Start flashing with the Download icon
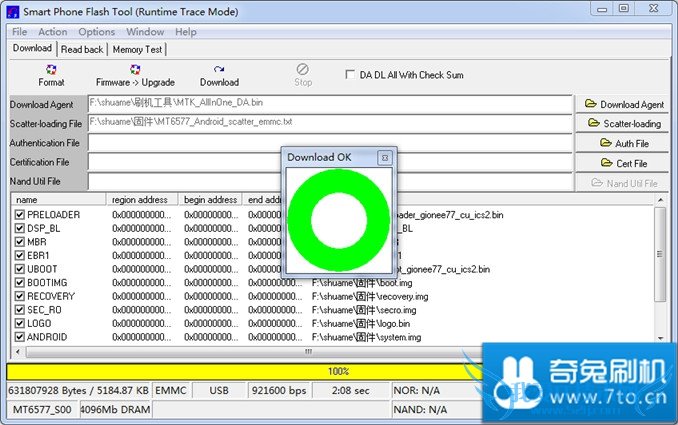 [x=219, y=74]
